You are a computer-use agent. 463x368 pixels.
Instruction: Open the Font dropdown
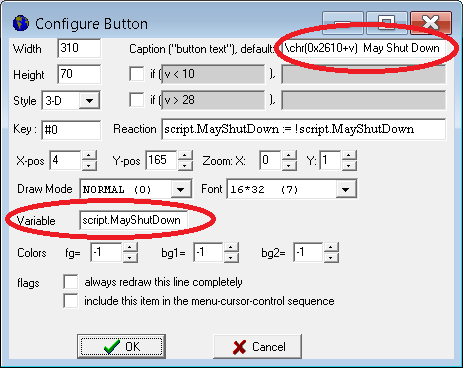click(x=346, y=189)
